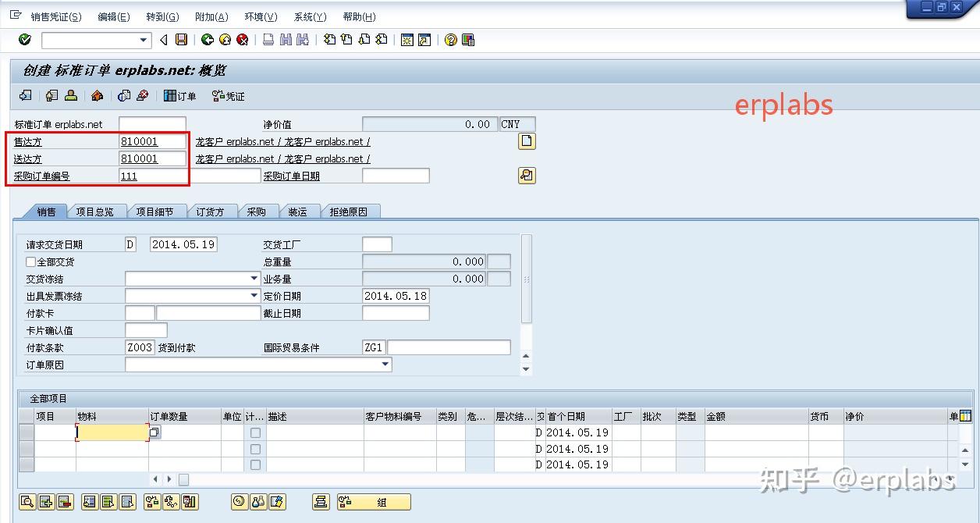Open the 交货冻结 dropdown
This screenshot has width=980, height=523.
[x=254, y=278]
